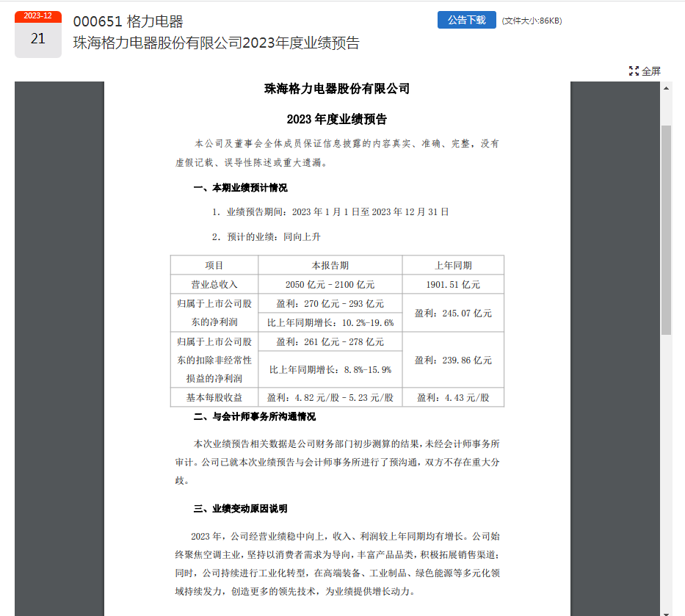The image size is (685, 616).
Task: Click the scrollbar up arrow
Action: tap(666, 88)
